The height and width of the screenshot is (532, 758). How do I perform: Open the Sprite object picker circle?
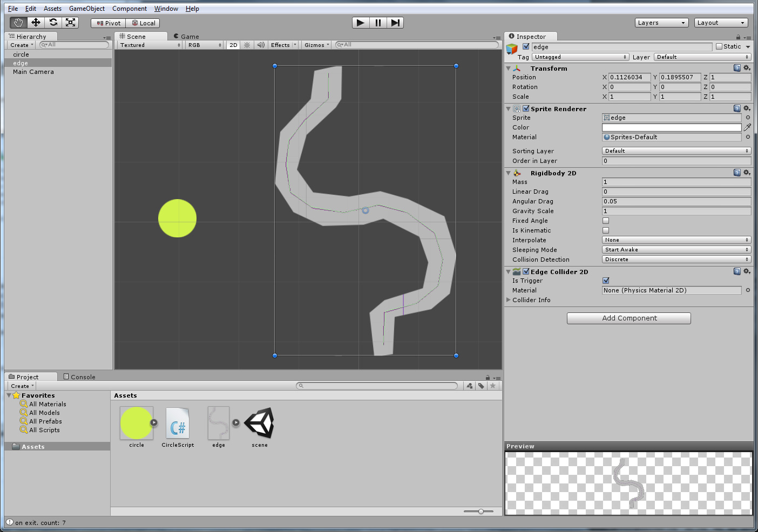(748, 118)
